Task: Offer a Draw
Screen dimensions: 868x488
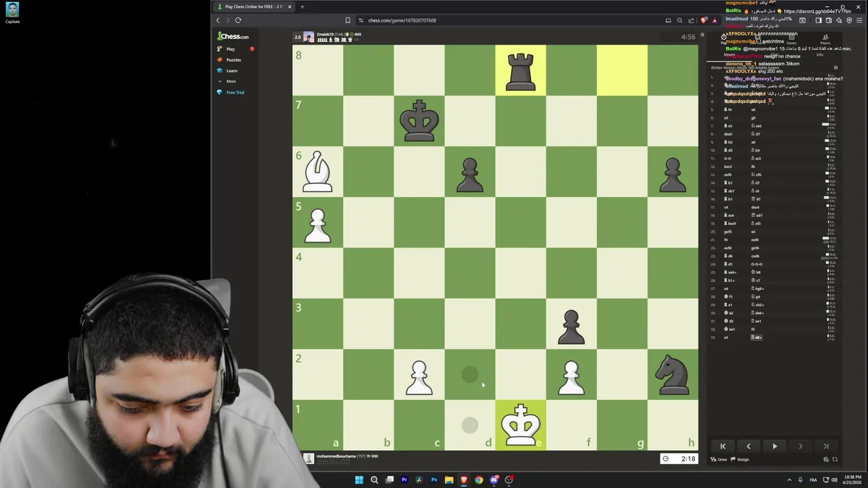Action: (719, 460)
